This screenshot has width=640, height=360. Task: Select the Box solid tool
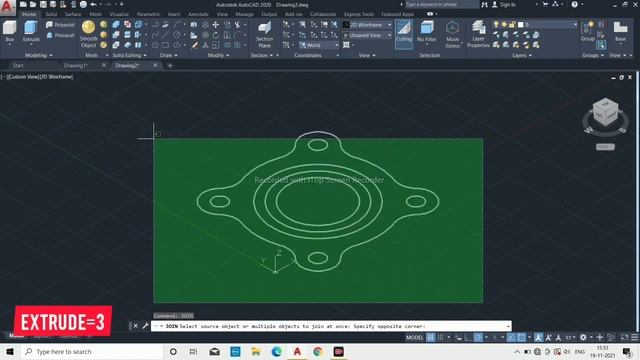point(9,32)
